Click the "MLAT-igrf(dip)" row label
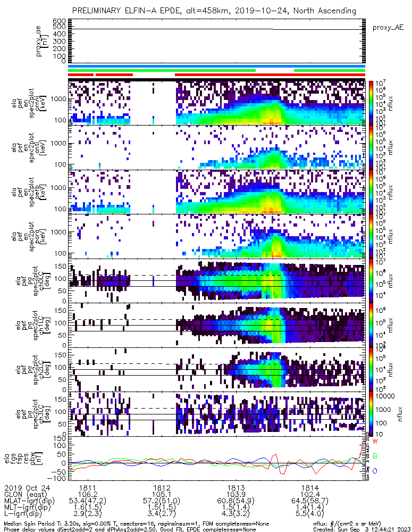 [x=29, y=501]
